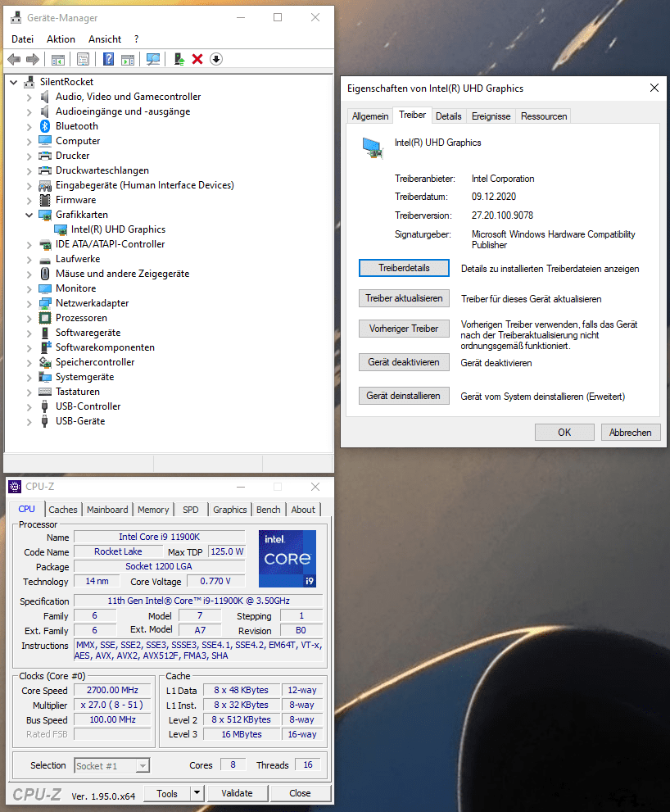
Task: Scan for hardware changes monitor icon
Action: tap(152, 59)
